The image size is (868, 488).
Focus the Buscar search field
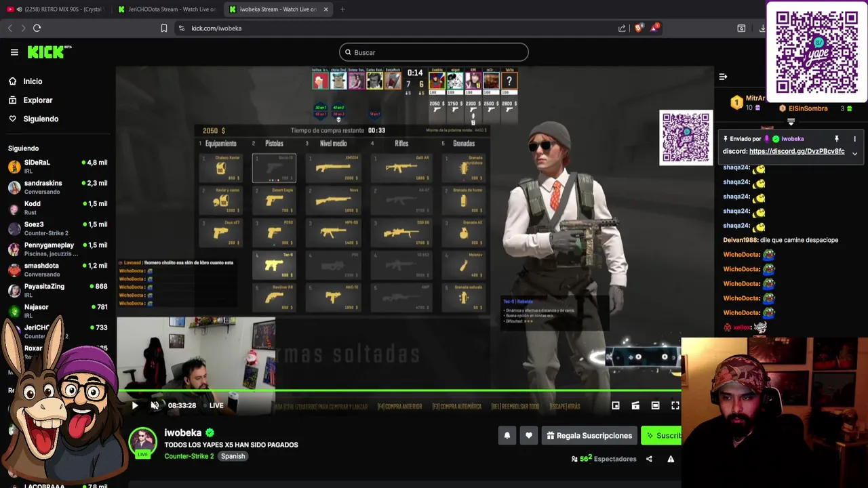434,52
